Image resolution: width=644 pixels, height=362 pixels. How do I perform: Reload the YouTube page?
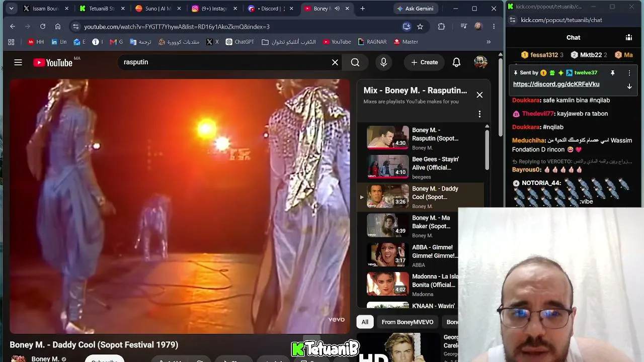pos(43,27)
